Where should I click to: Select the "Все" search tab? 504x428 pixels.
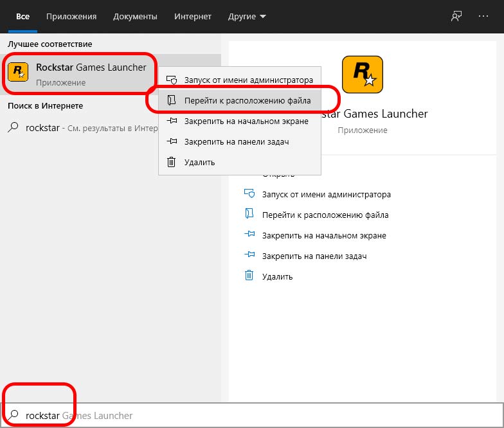point(23,17)
